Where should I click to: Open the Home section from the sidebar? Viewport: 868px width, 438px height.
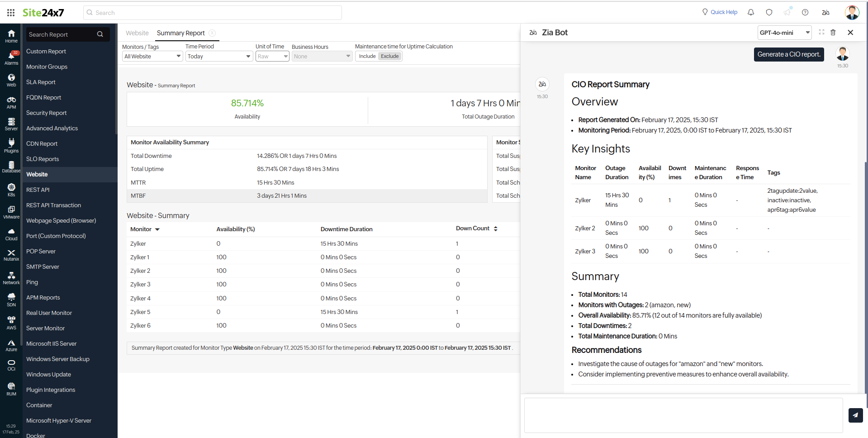coord(11,35)
